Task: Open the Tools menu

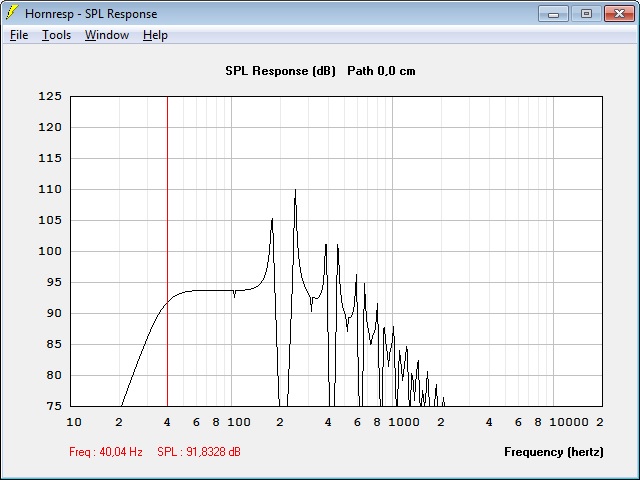Action: [x=56, y=35]
